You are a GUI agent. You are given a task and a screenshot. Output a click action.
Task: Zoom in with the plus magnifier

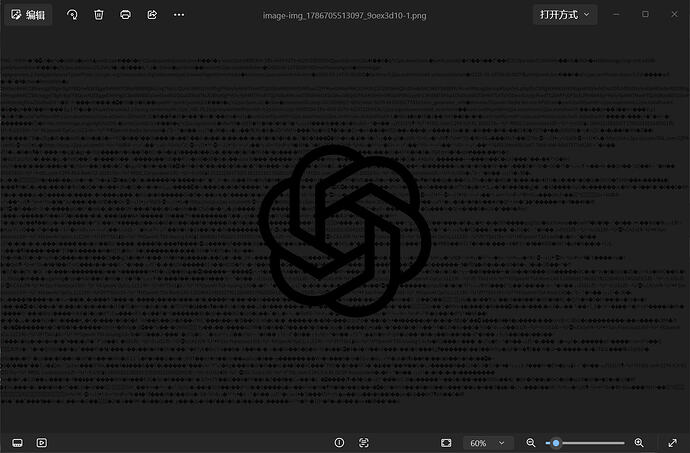[x=639, y=443]
